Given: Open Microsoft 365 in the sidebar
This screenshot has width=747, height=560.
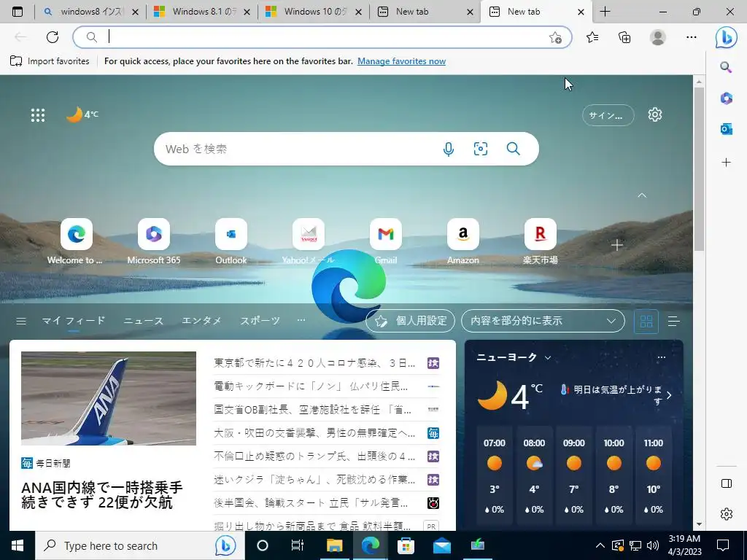Looking at the screenshot, I should (x=726, y=98).
